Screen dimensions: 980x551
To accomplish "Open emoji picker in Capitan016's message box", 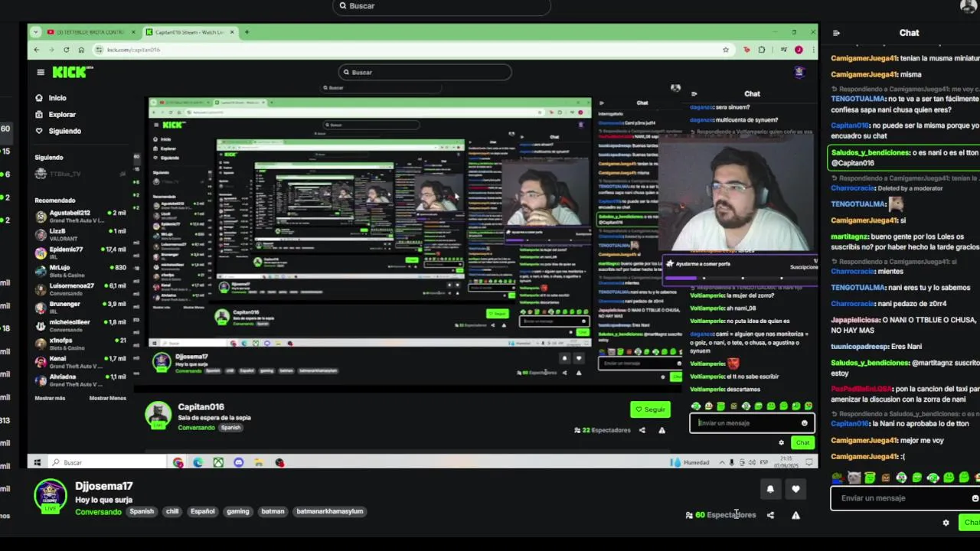I will [x=804, y=423].
